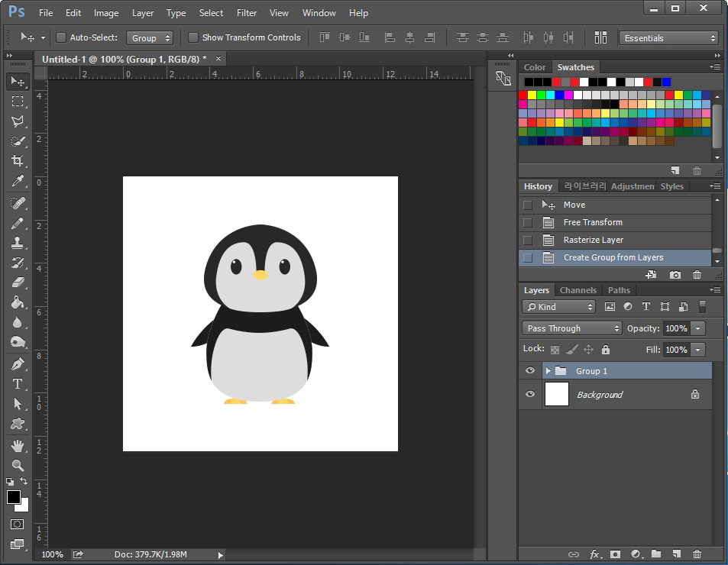This screenshot has width=728, height=565.
Task: Select the Crop tool
Action: coord(18,161)
